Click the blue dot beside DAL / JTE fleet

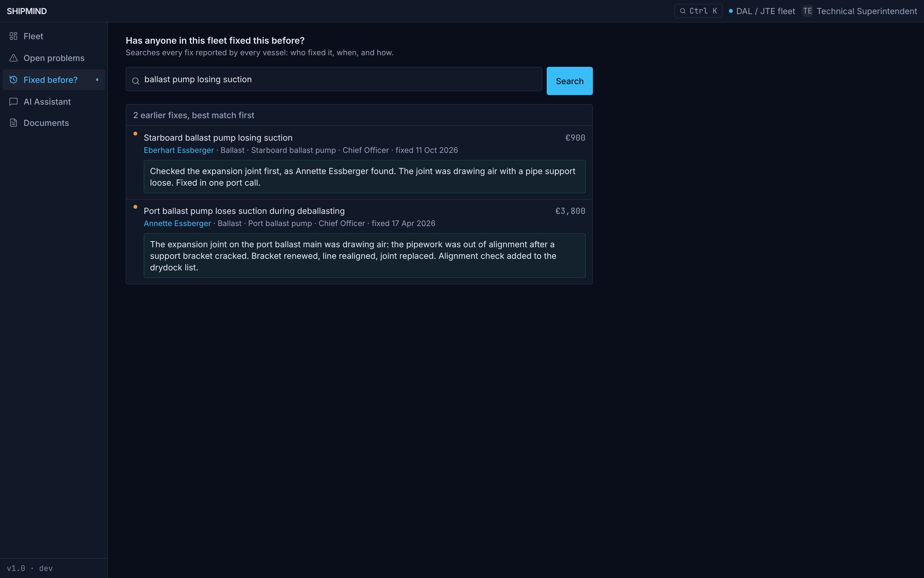coord(731,11)
